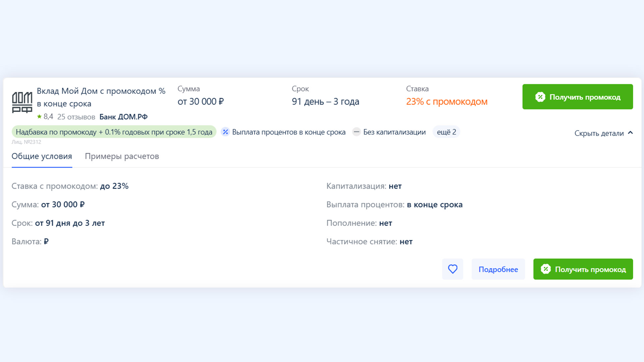Add deposit to favorites with heart icon
Screen dimensions: 644x362
[452, 269]
